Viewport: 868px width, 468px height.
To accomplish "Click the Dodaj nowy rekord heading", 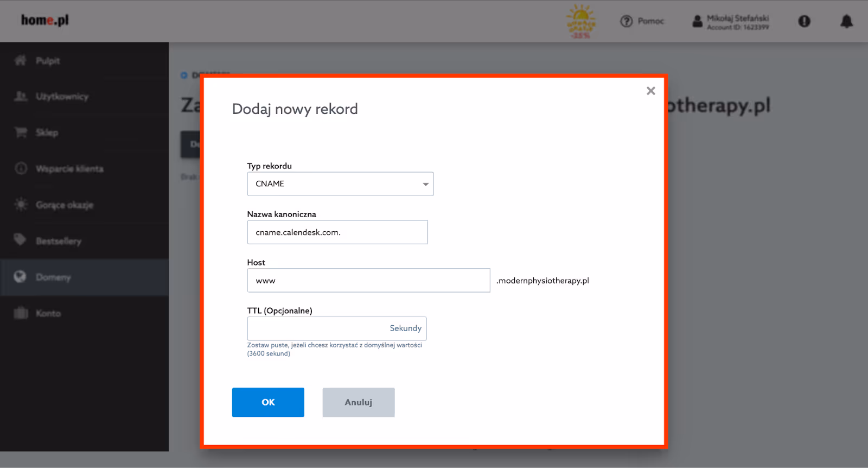I will [x=295, y=109].
